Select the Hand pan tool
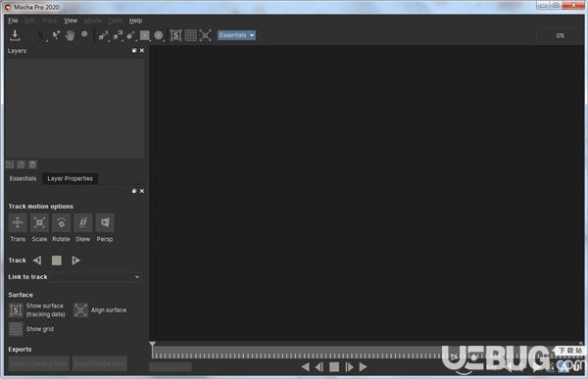Screen dimensions: 588x379 pyautogui.click(x=71, y=35)
